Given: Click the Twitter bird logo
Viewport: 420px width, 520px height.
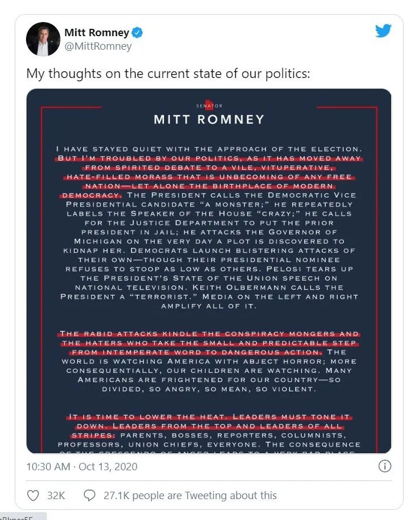Looking at the screenshot, I should pos(383,31).
